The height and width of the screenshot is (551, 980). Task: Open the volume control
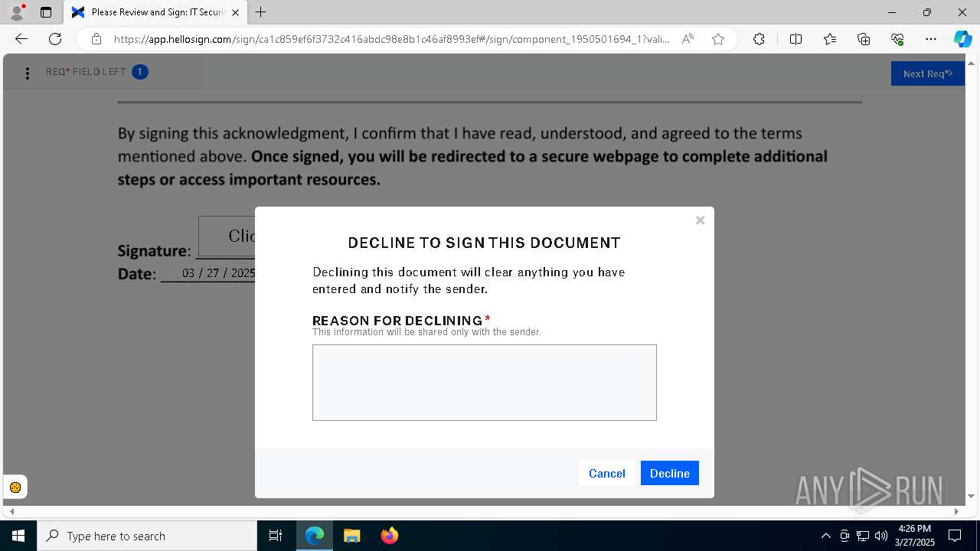(881, 536)
